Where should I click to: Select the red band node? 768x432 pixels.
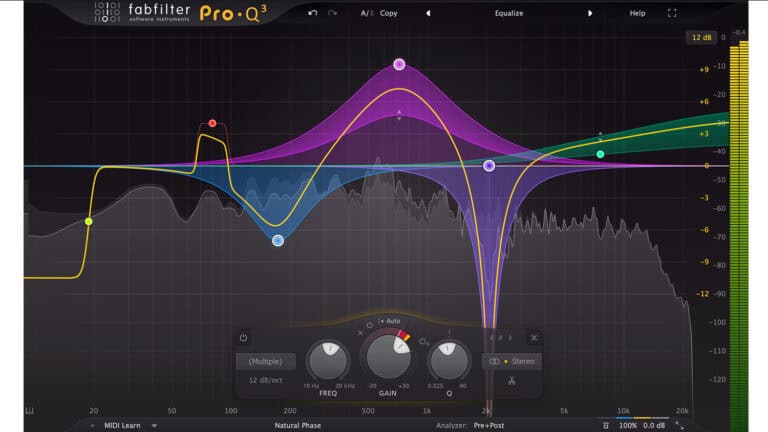coord(212,123)
